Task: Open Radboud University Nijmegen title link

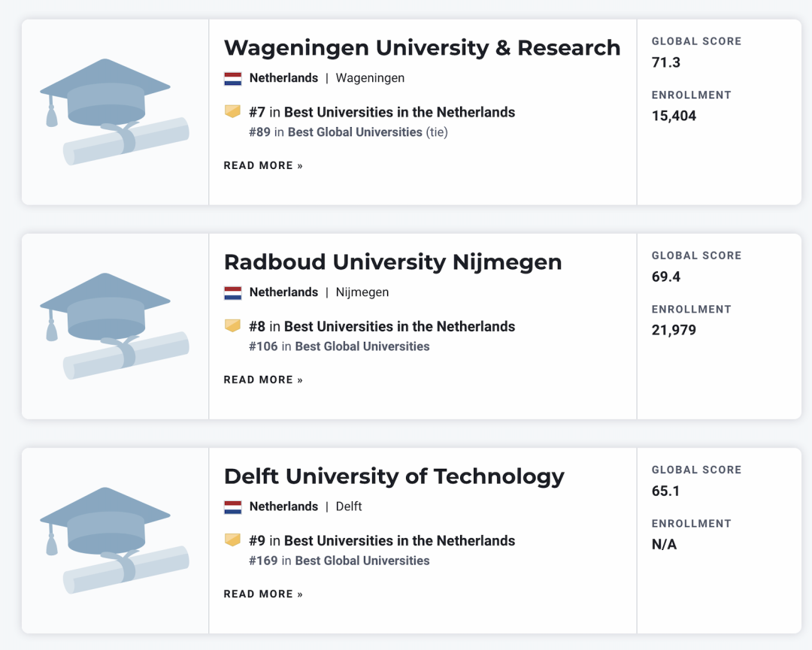Action: [392, 262]
